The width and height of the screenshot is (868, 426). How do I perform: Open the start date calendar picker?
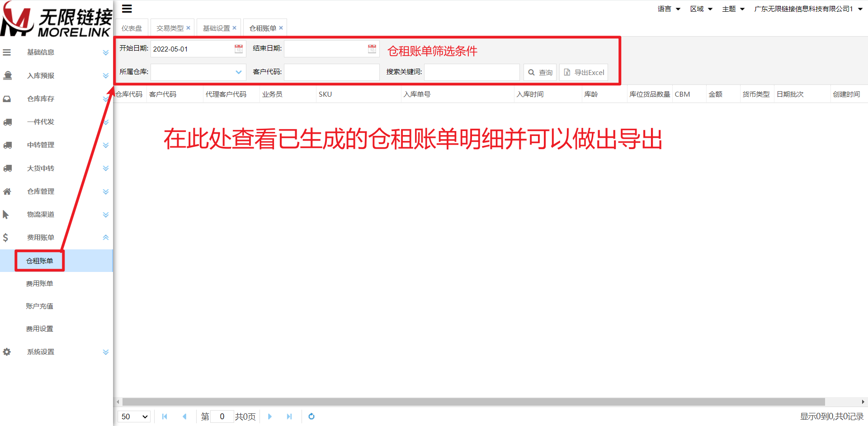click(x=239, y=49)
